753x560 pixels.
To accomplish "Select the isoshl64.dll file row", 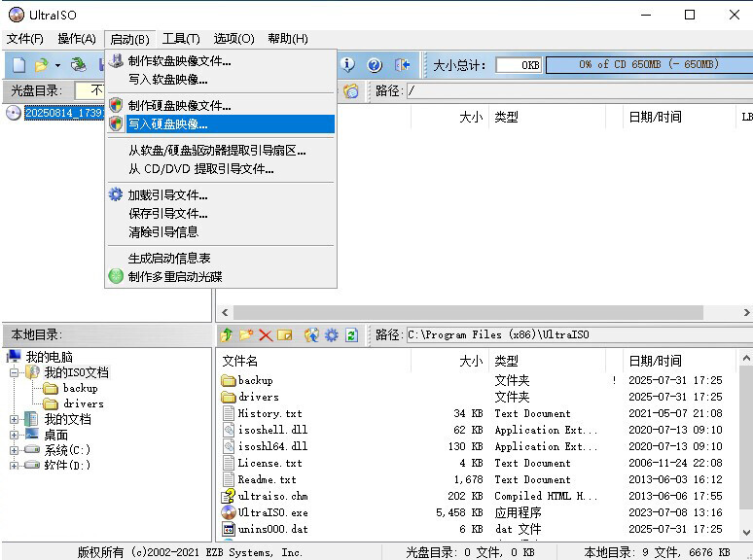I will (x=476, y=446).
